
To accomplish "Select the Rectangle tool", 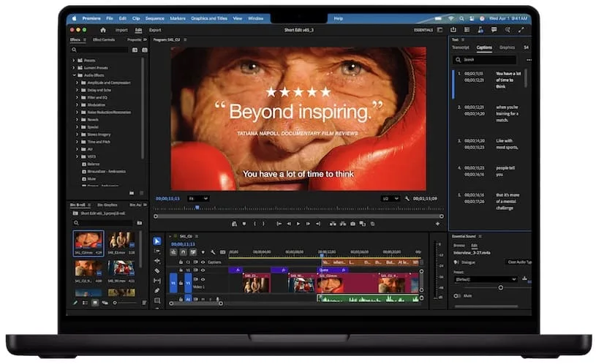I will 157,300.
